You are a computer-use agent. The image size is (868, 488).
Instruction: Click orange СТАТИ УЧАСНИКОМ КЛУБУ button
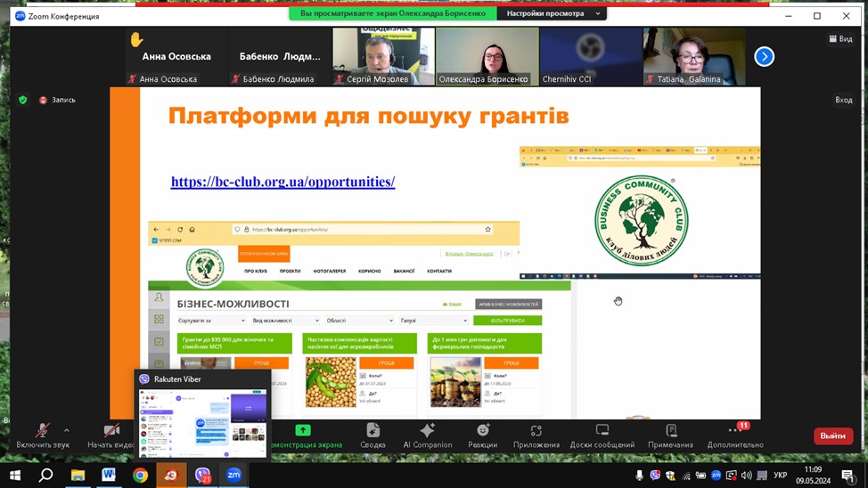(x=264, y=254)
